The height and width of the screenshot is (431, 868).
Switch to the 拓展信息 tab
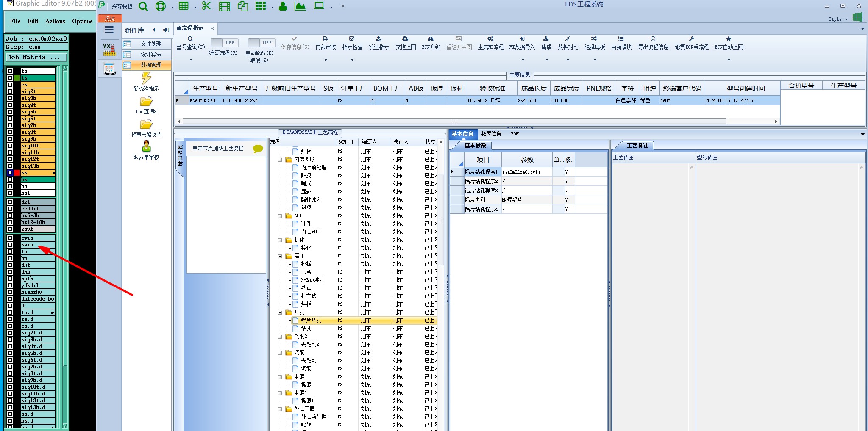491,134
